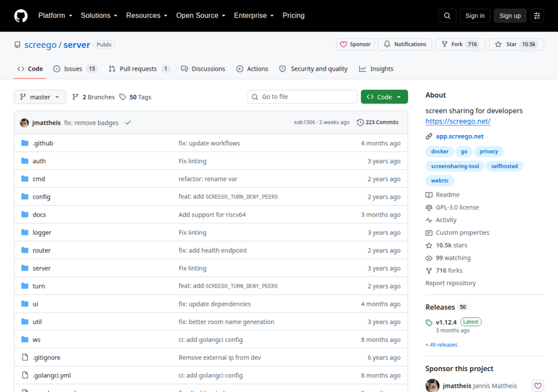Click the green check status icon on latest commit
Screen dimensions: 558x392
coord(128,122)
